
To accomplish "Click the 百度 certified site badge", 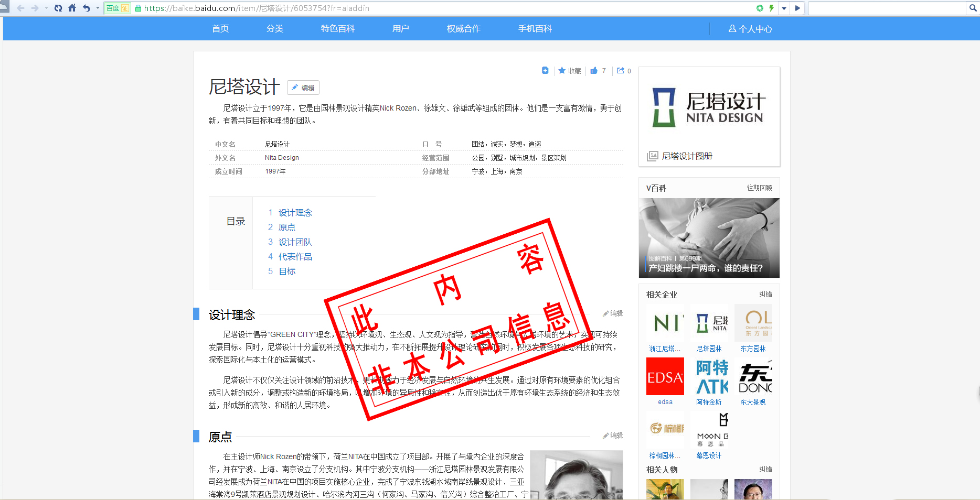I will click(118, 8).
